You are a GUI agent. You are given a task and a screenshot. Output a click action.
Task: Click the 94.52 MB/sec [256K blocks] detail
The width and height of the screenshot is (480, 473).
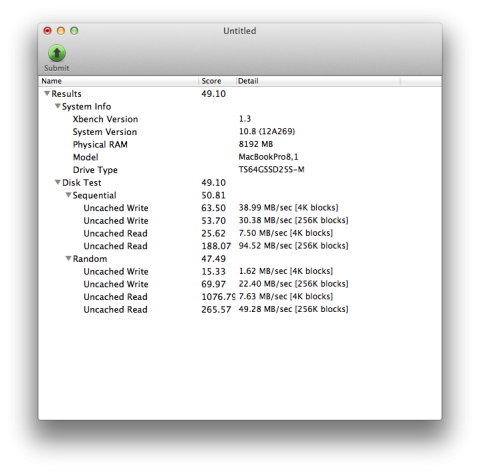click(x=293, y=245)
